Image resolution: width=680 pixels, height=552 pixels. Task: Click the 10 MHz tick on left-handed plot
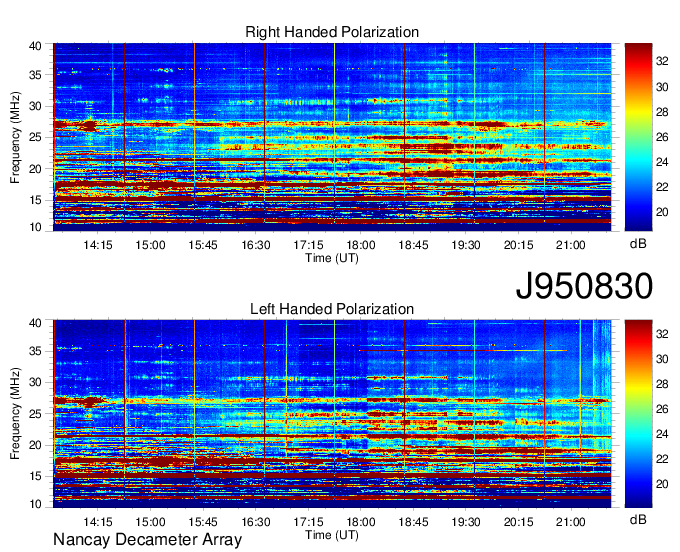(35, 504)
